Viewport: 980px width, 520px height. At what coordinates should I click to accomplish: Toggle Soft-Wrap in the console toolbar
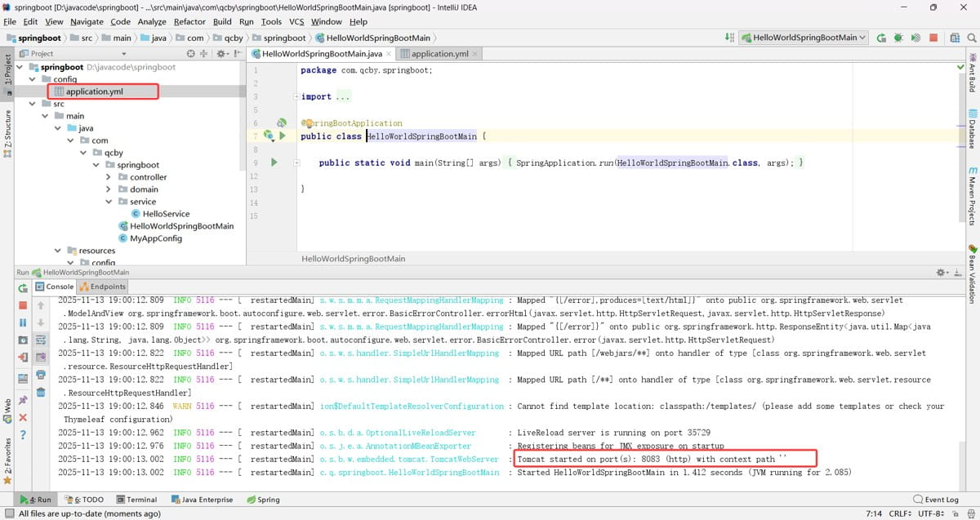pos(41,340)
